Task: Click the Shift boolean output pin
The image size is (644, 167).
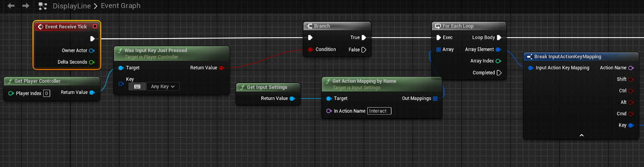Action: 631,79
